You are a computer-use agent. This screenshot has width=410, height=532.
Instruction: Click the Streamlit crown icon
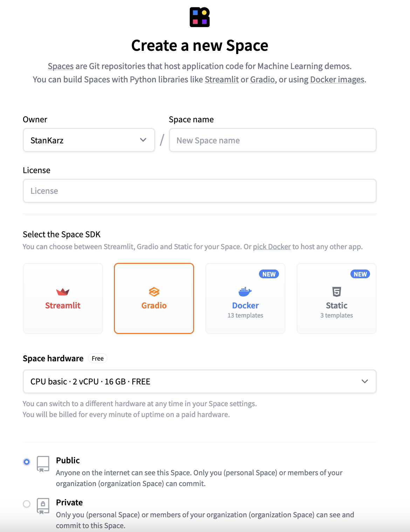[63, 292]
